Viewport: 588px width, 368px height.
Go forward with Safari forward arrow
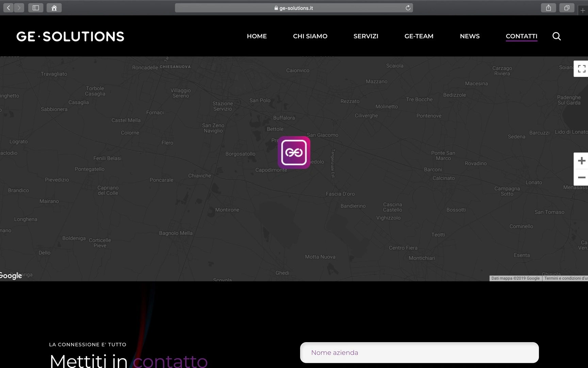tap(19, 8)
